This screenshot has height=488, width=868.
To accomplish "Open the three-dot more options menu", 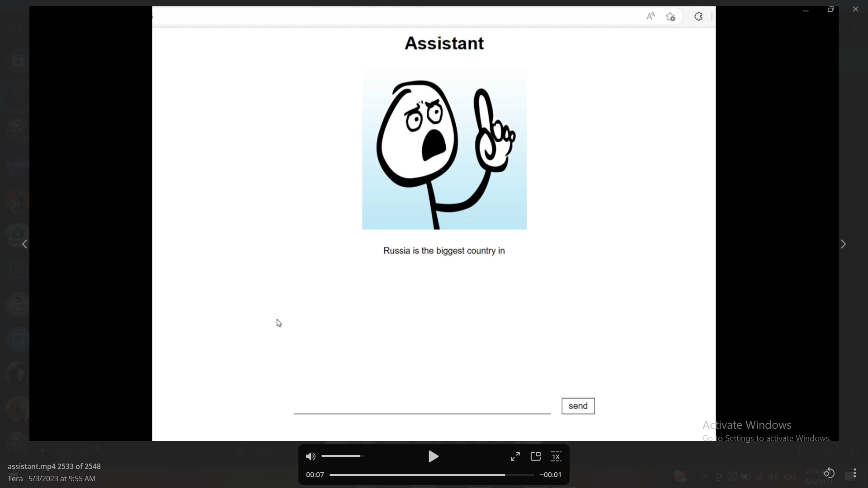I will (854, 473).
